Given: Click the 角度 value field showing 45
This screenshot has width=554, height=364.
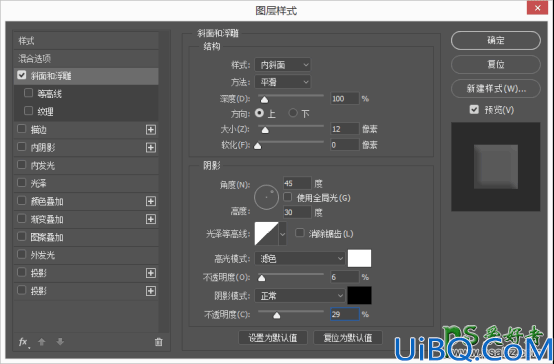Looking at the screenshot, I should click(x=297, y=183).
